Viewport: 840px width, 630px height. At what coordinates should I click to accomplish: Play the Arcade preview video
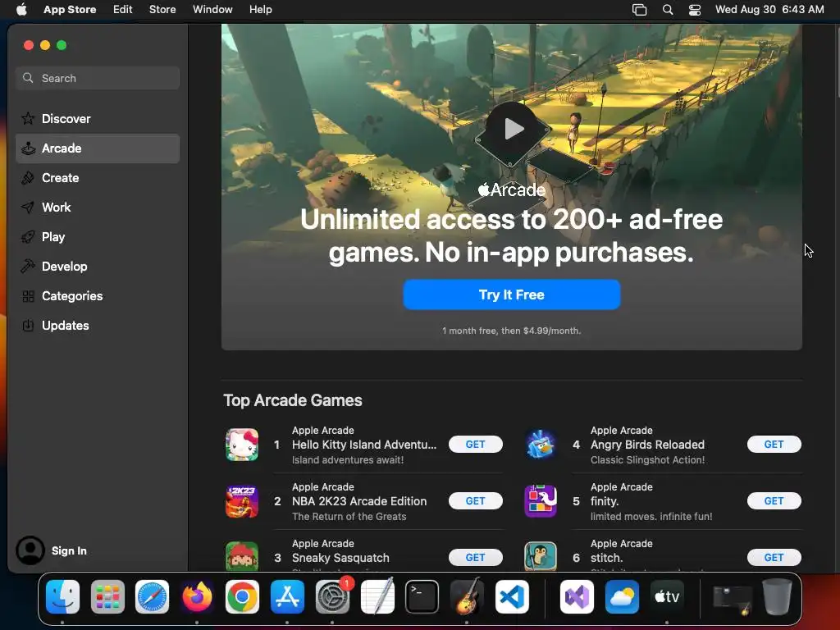pos(514,129)
